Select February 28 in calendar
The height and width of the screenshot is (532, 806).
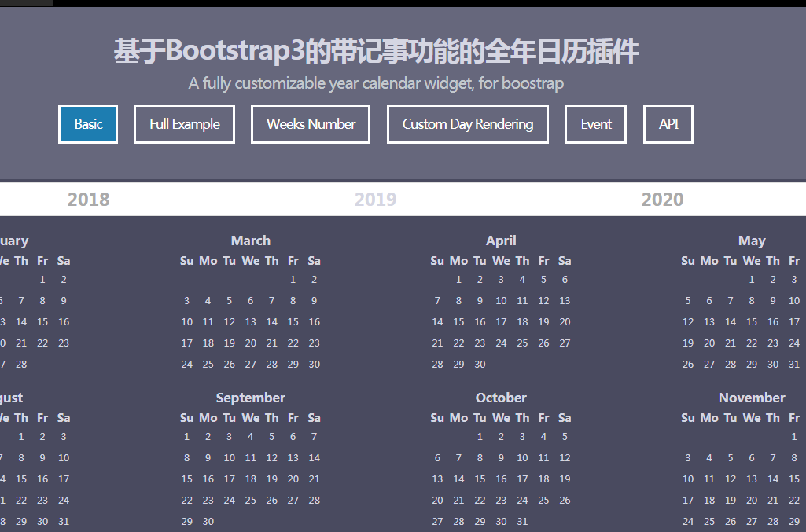(x=21, y=364)
